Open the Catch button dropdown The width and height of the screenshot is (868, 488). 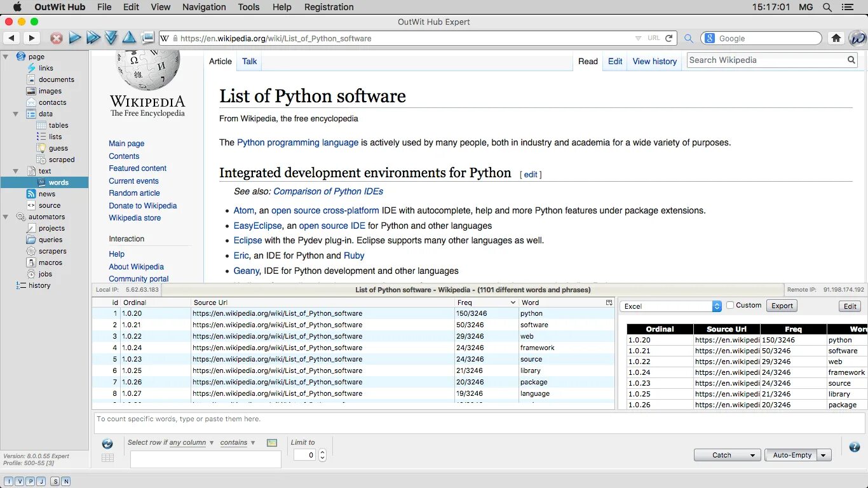753,455
